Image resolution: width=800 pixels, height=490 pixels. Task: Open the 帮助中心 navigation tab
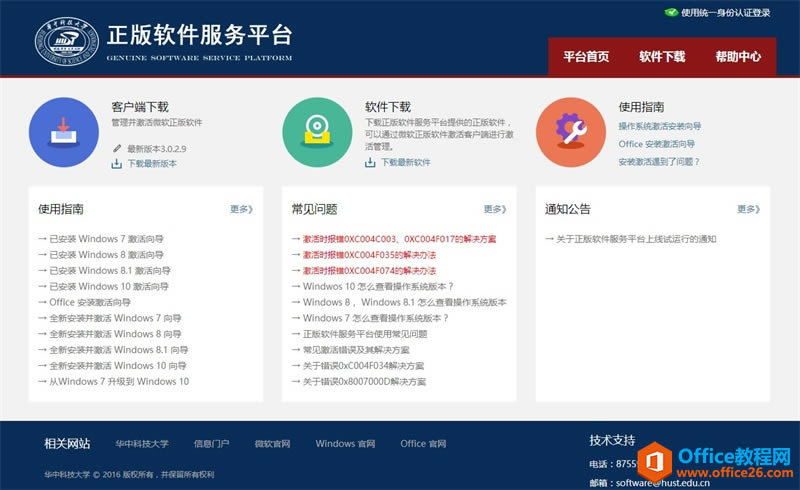(738, 57)
